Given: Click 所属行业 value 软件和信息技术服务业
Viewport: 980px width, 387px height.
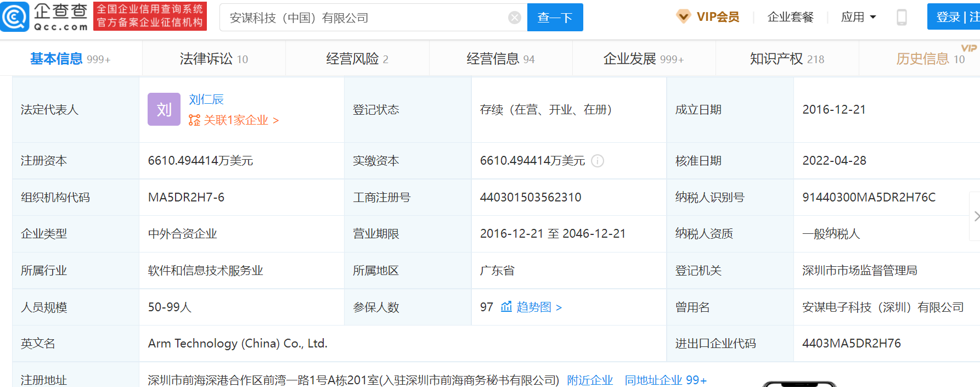Looking at the screenshot, I should pyautogui.click(x=205, y=271).
